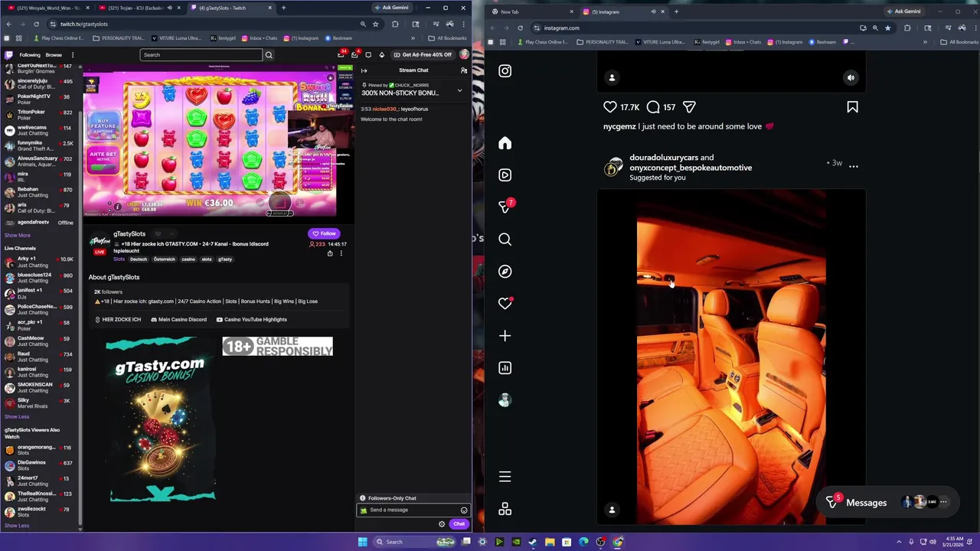Image resolution: width=980 pixels, height=551 pixels.
Task: Toggle sound on the nycgemz video
Action: pyautogui.click(x=851, y=77)
